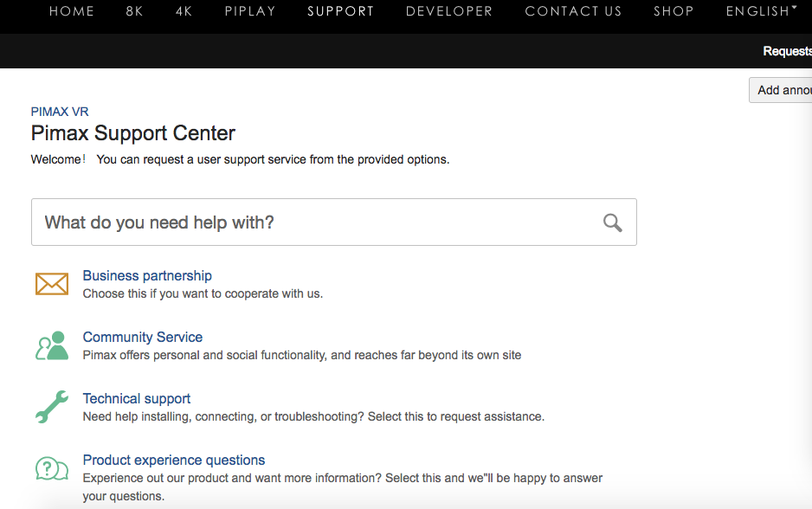Open the Requests link in the header
This screenshot has height=509, width=812.
[x=787, y=51]
